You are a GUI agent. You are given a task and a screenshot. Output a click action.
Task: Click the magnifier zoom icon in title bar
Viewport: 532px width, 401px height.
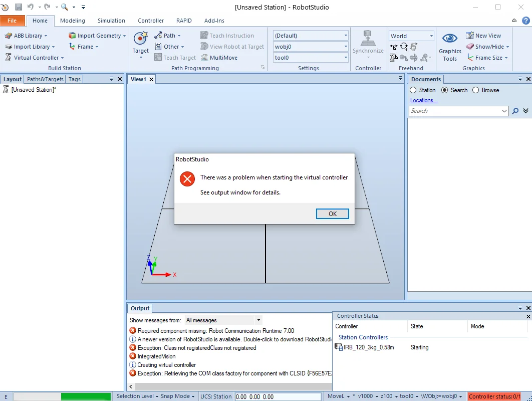coord(65,7)
